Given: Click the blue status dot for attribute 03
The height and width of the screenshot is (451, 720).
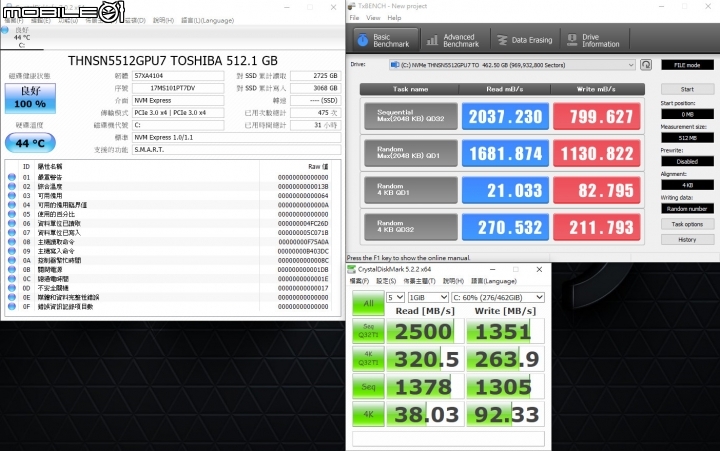Looking at the screenshot, I should (x=12, y=195).
